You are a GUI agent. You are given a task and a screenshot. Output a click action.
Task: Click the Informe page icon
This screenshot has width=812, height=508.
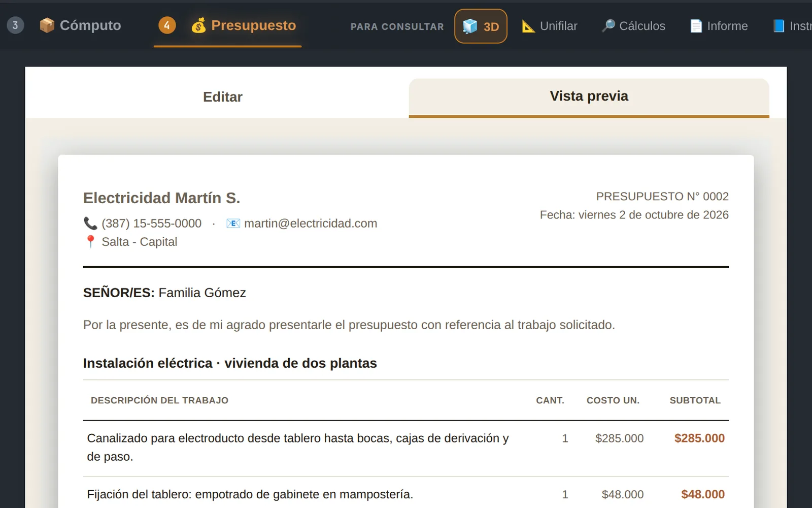(696, 26)
